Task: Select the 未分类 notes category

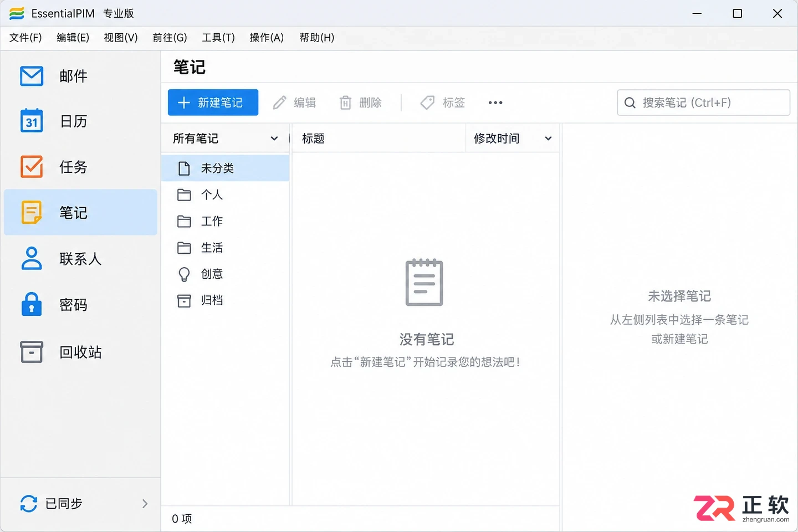Action: pyautogui.click(x=225, y=168)
